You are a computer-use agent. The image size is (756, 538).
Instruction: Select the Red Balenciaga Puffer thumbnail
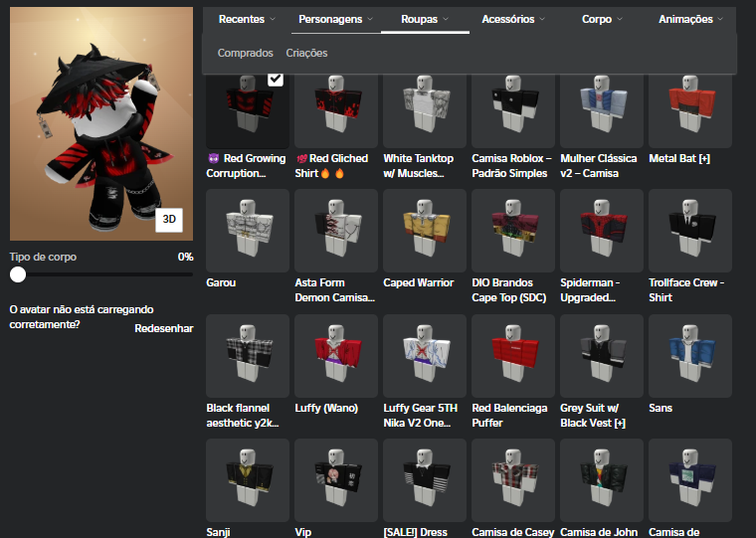513,356
